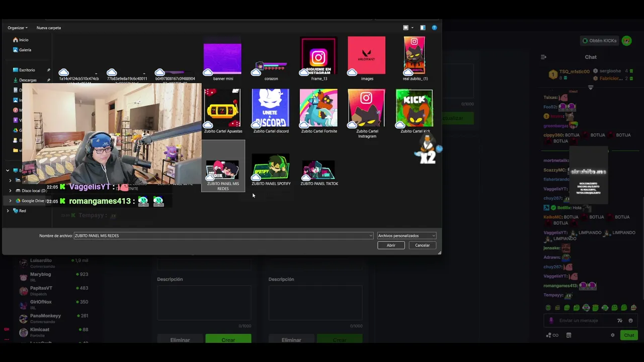
Task: Open the profile avatar in Kick header
Action: 626,41
